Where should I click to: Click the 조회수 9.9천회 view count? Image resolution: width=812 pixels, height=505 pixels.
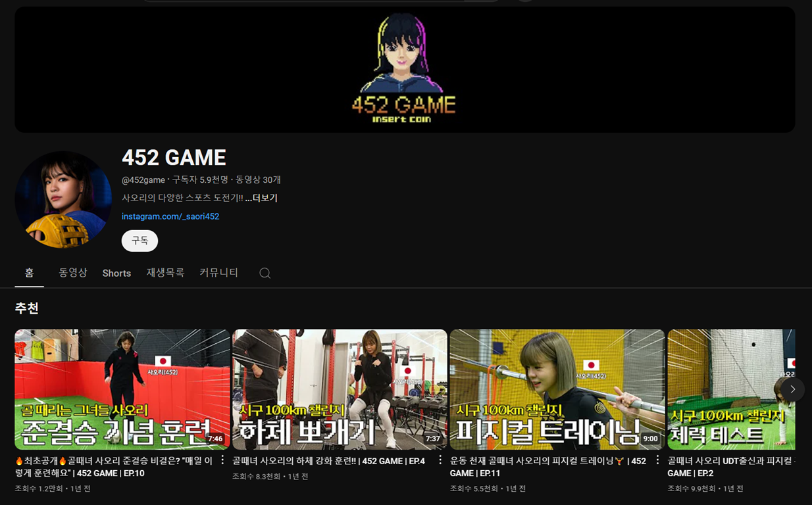[x=691, y=489]
